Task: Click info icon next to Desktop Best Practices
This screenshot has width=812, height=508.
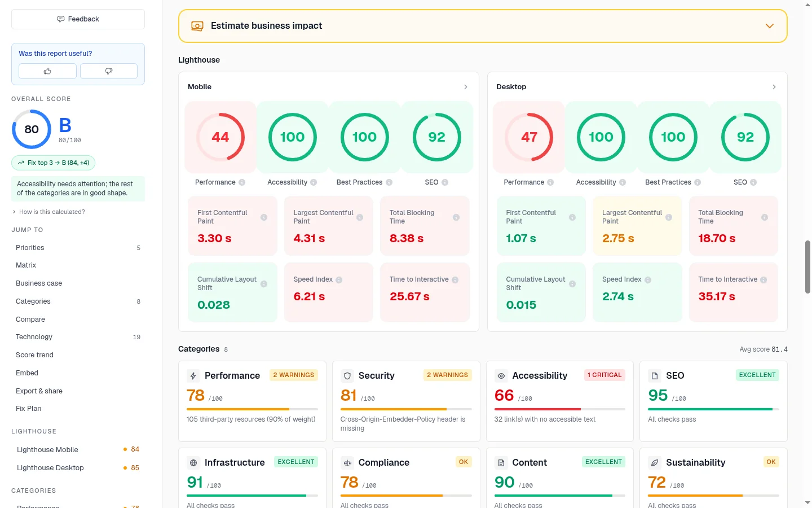Action: coord(698,182)
